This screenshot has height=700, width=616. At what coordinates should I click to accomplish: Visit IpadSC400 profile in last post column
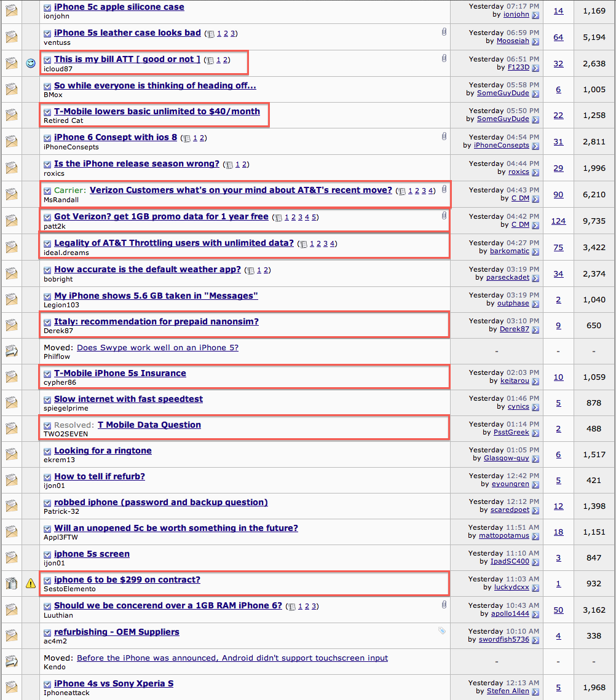510,562
